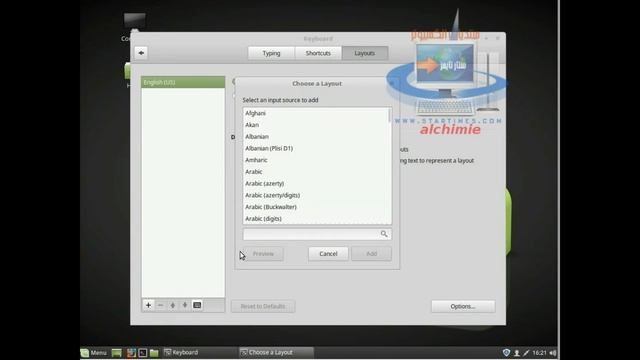The height and width of the screenshot is (360, 640).
Task: Open the file manager folder icon in taskbar
Action: tap(154, 353)
